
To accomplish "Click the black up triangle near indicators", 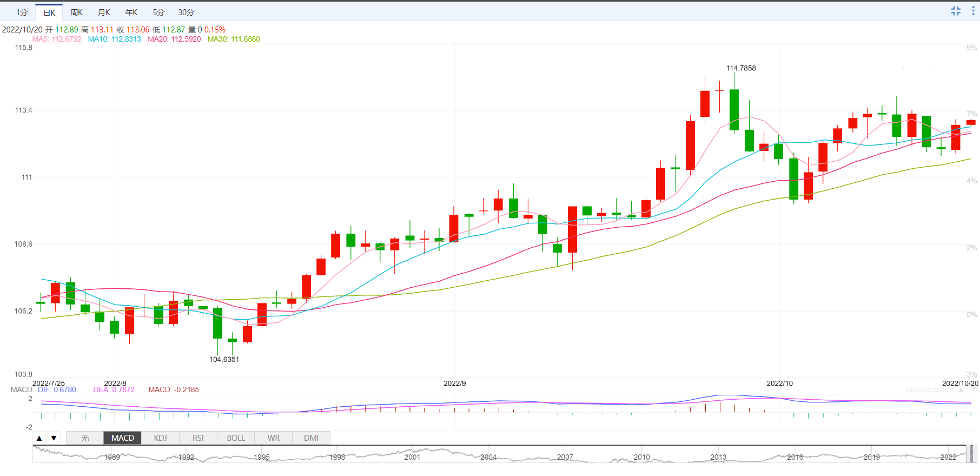I will tap(39, 438).
